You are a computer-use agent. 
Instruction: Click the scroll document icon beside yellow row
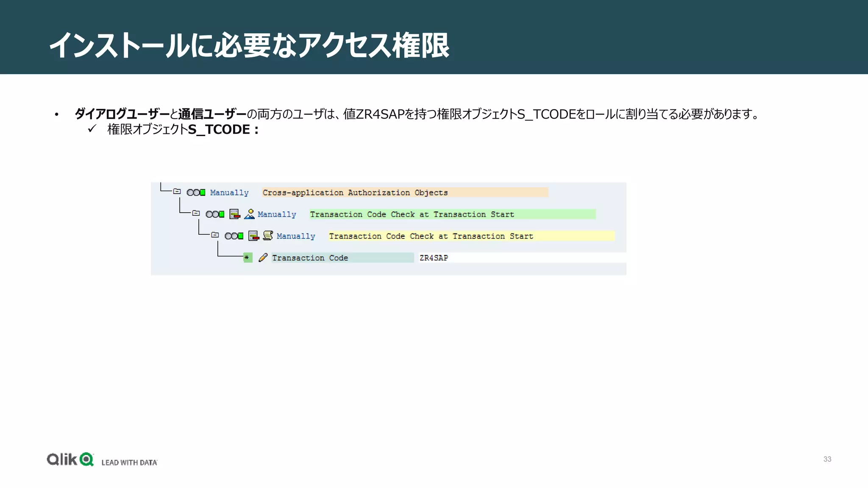click(268, 235)
